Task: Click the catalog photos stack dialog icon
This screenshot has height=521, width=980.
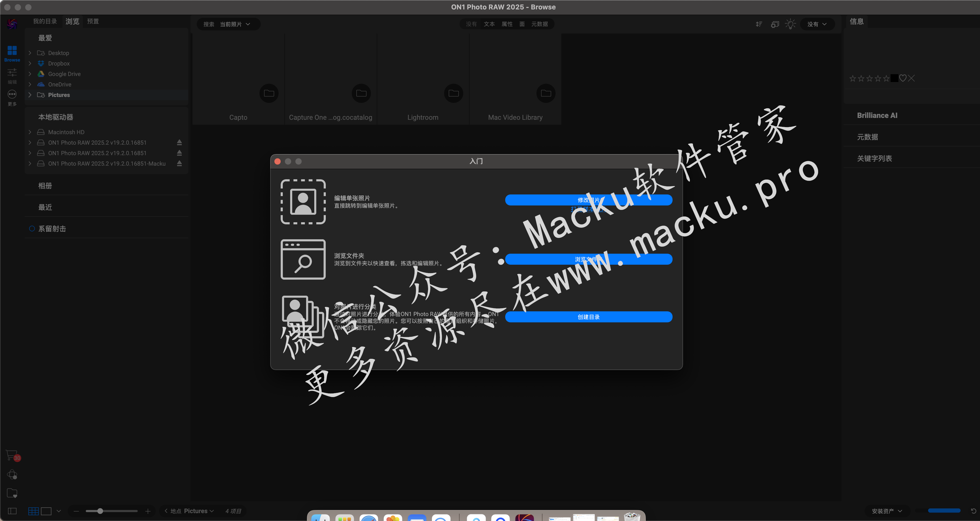Action: pos(303,317)
